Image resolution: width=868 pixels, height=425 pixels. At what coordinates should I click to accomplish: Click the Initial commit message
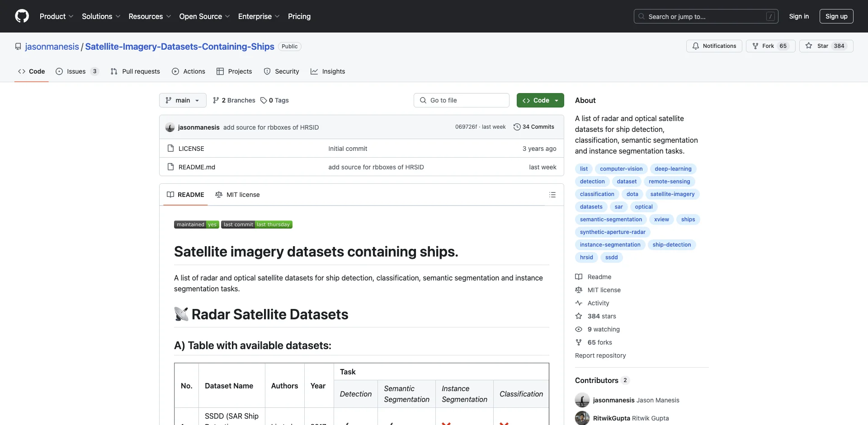(x=348, y=149)
